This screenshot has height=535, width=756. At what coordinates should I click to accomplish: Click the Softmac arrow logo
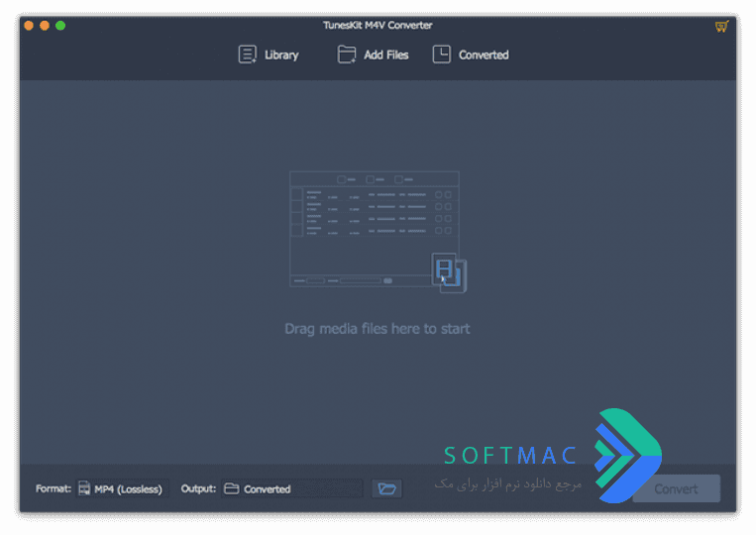628,456
